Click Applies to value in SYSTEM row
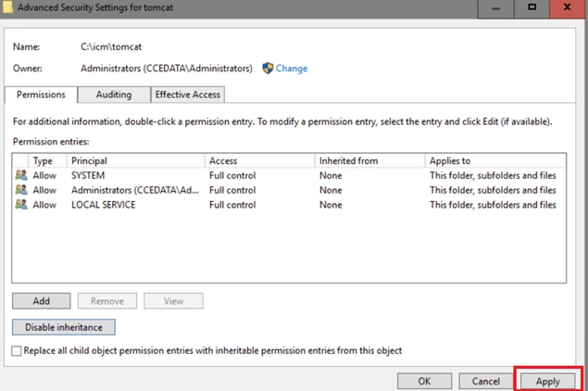This screenshot has width=588, height=391. [493, 175]
